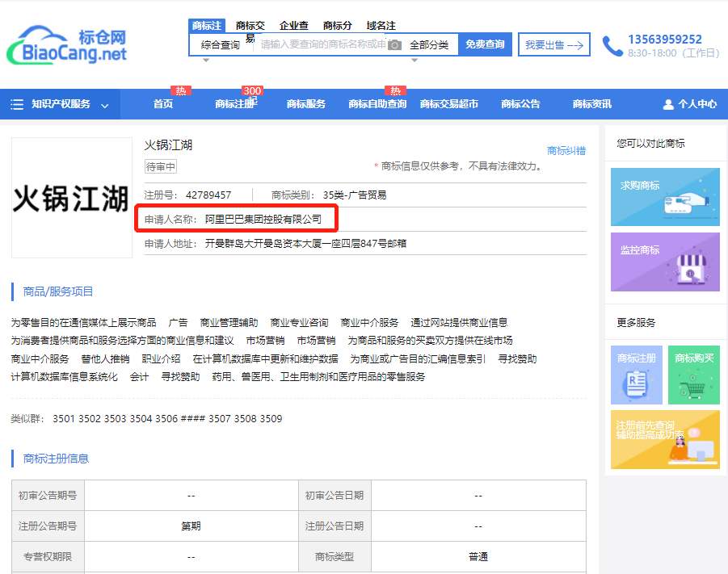Open 商标资讯 in the navigation bar
This screenshot has height=574, width=728.
592,104
